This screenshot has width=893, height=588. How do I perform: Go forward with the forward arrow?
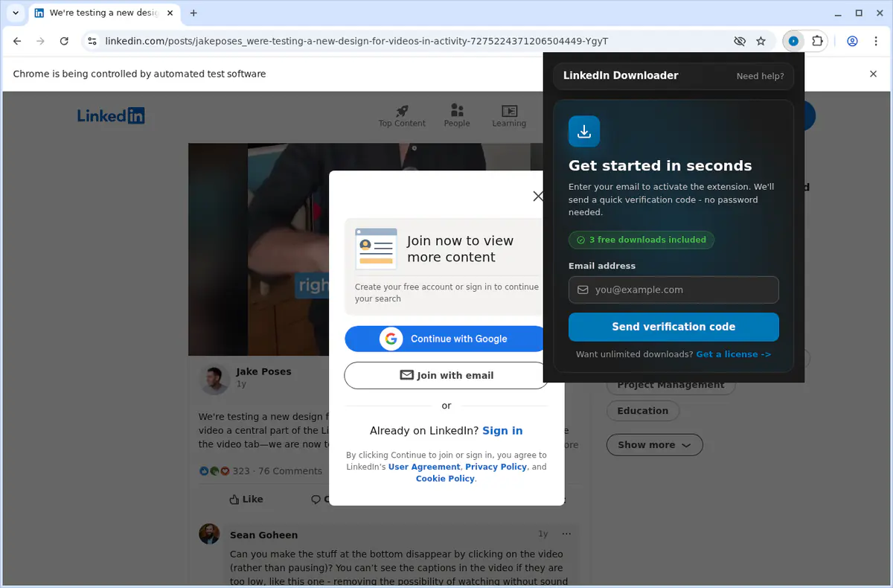(41, 41)
